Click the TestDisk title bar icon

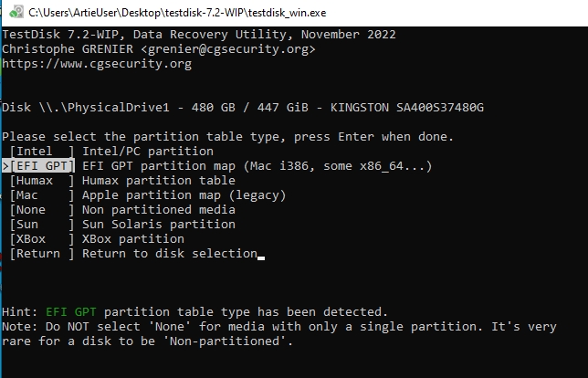coord(16,13)
